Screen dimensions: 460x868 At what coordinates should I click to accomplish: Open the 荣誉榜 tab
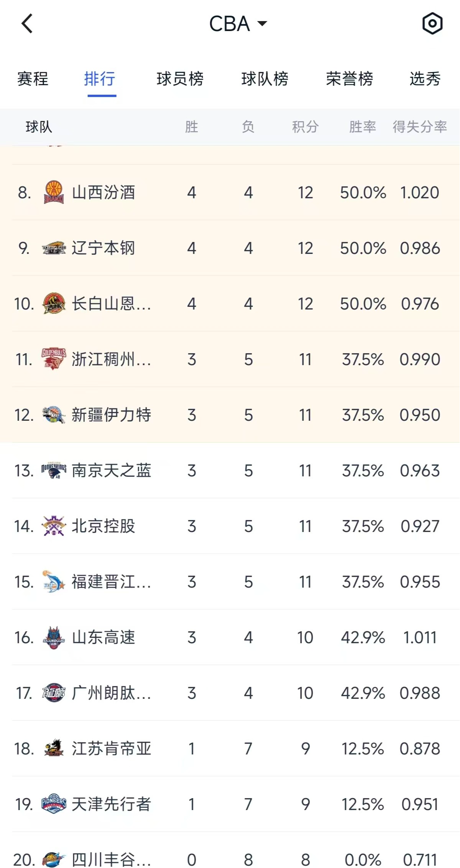point(350,79)
